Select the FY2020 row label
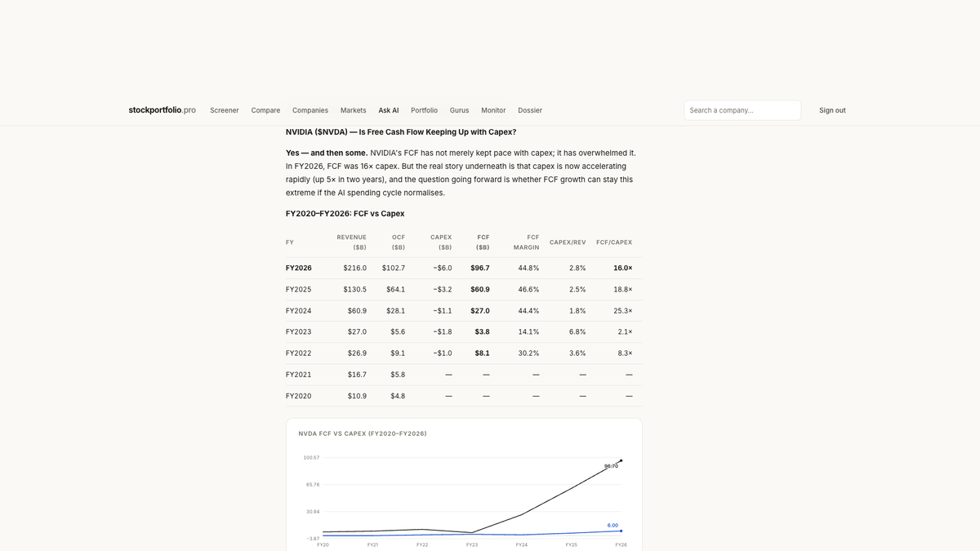 299,395
